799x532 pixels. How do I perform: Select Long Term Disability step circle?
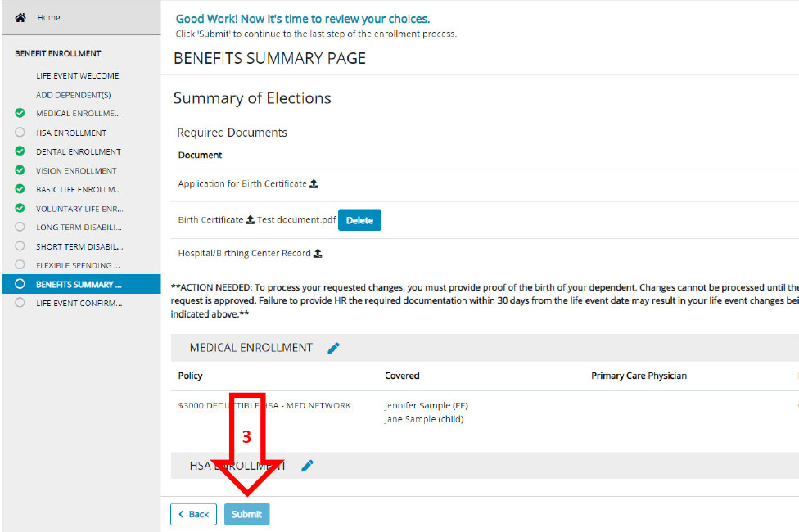click(x=20, y=227)
